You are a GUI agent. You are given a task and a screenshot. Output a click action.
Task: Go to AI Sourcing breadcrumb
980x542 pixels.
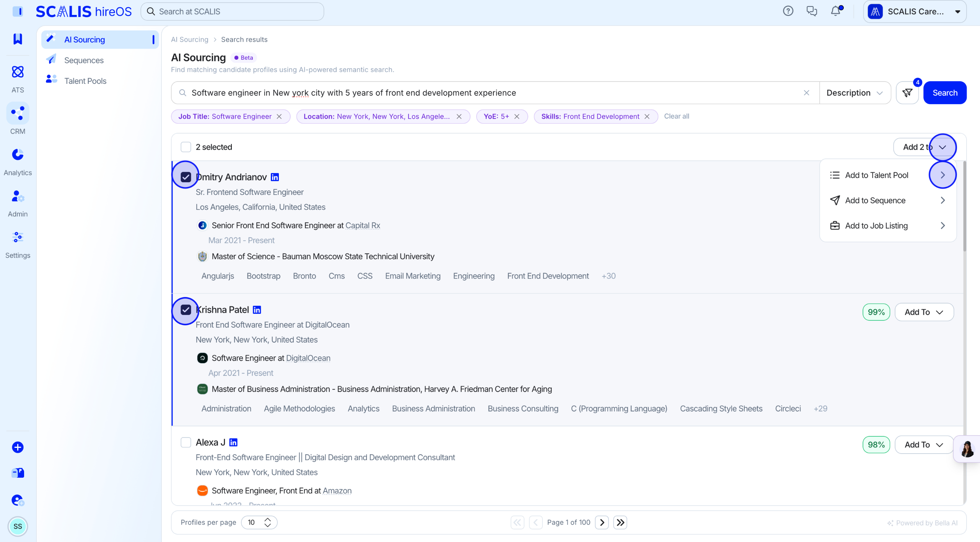[x=190, y=39]
